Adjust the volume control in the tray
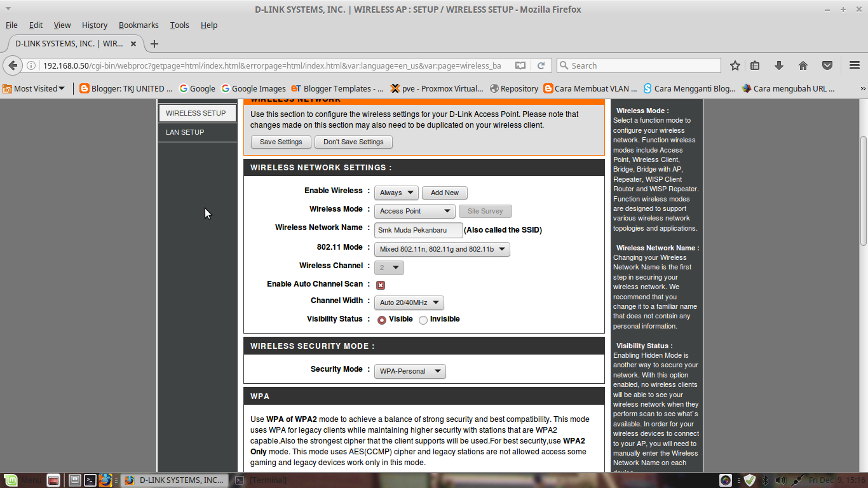This screenshot has width=868, height=488. click(x=781, y=480)
